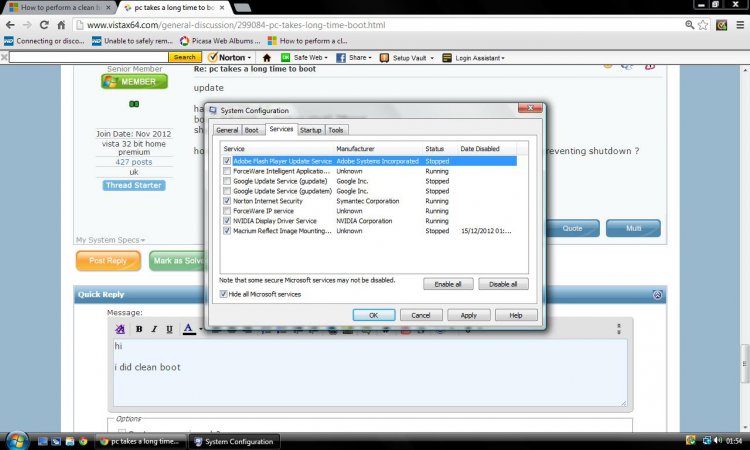Check ForceWare Intelligent Application service
Image resolution: width=750 pixels, height=450 pixels.
(227, 171)
